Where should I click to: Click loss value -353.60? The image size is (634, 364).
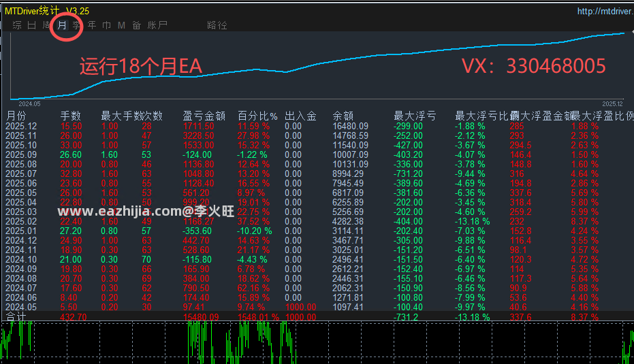click(x=197, y=231)
